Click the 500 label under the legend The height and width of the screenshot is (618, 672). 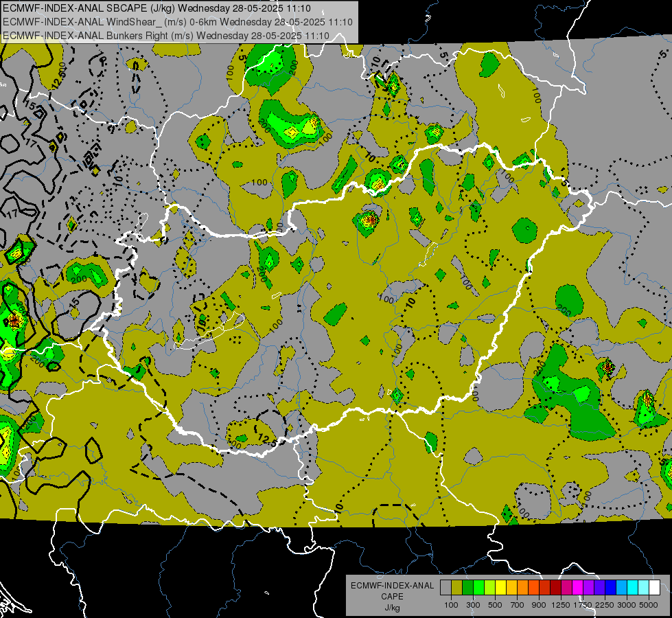coord(495,605)
